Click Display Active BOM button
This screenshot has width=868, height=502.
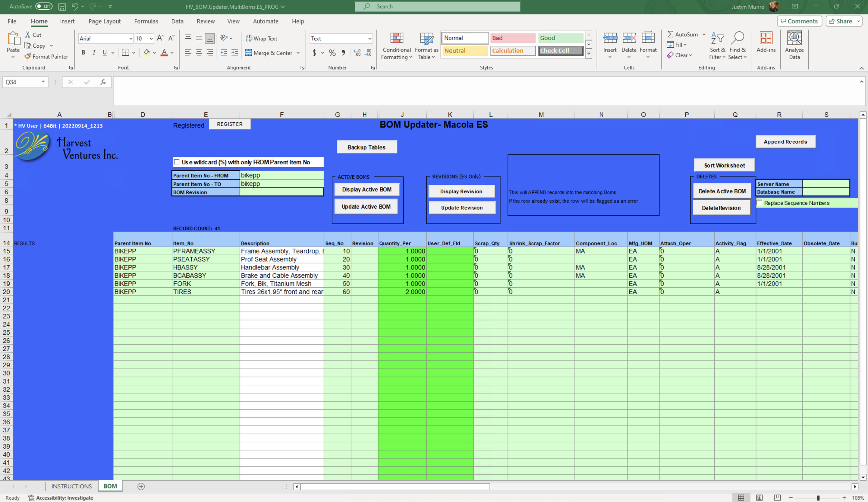[x=367, y=190]
